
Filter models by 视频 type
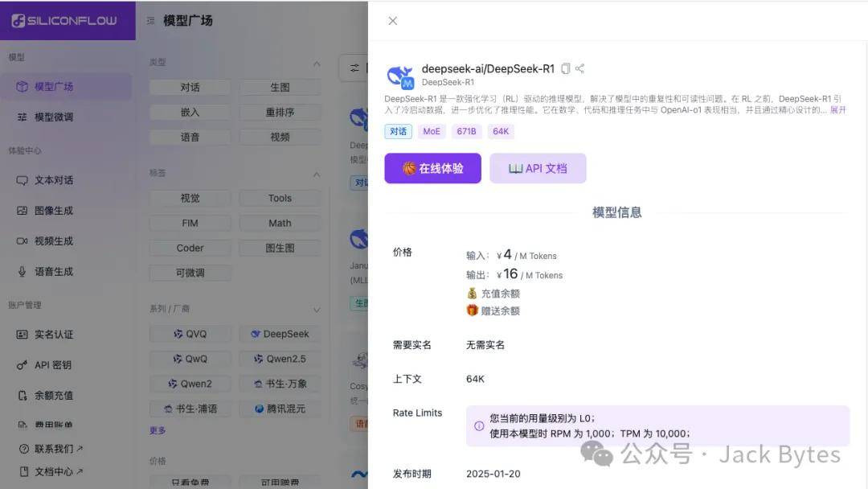pyautogui.click(x=280, y=138)
